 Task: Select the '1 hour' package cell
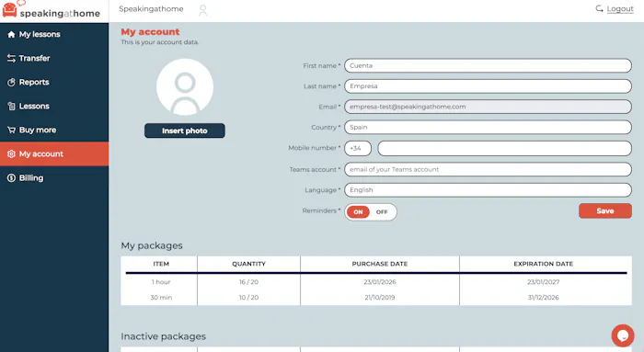click(161, 282)
